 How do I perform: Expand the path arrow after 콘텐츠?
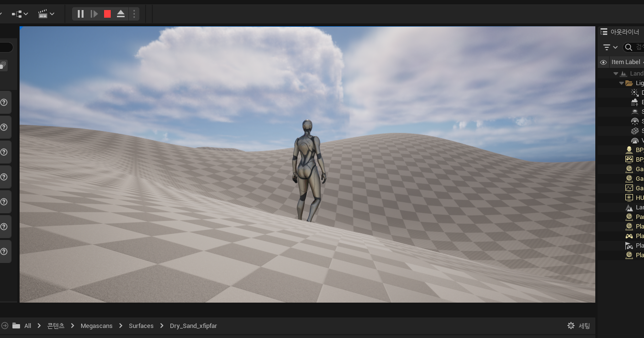click(73, 326)
